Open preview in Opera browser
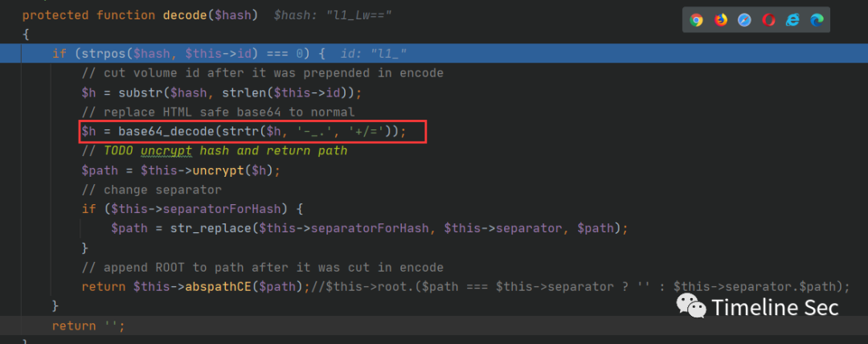Screen dimensions: 868x344 pyautogui.click(x=769, y=20)
